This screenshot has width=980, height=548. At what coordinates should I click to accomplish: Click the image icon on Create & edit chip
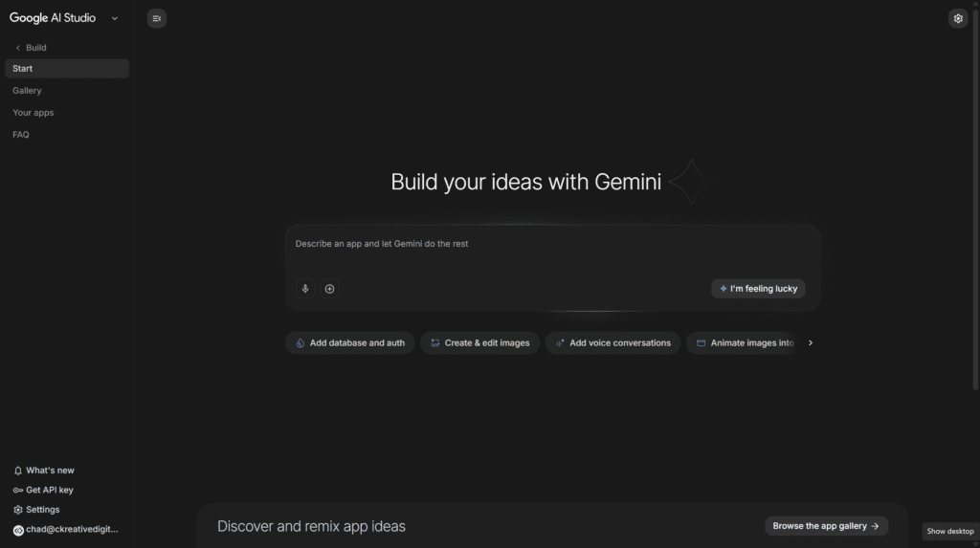click(x=435, y=343)
